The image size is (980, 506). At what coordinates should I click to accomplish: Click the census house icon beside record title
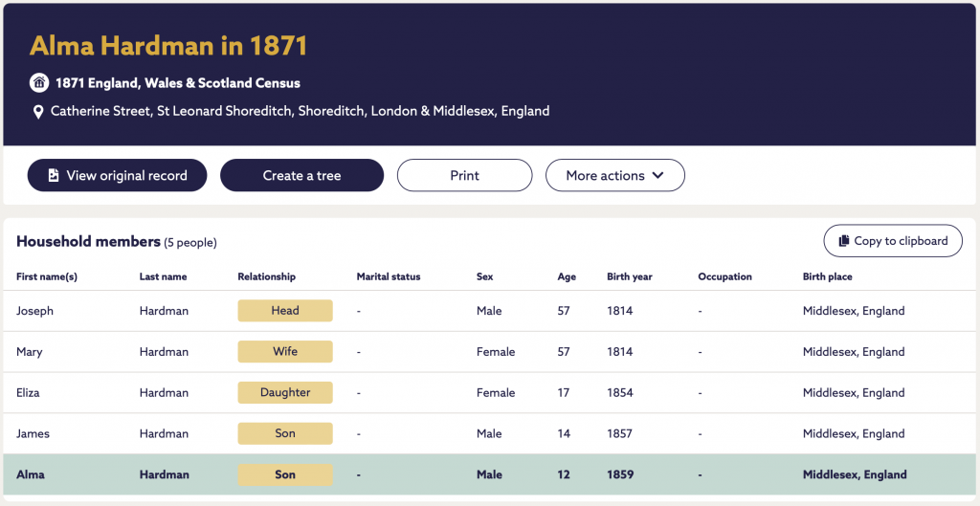[x=38, y=82]
